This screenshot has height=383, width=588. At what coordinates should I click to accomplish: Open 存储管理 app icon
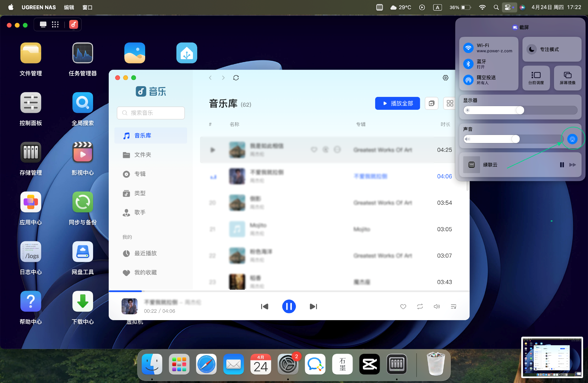pos(31,152)
